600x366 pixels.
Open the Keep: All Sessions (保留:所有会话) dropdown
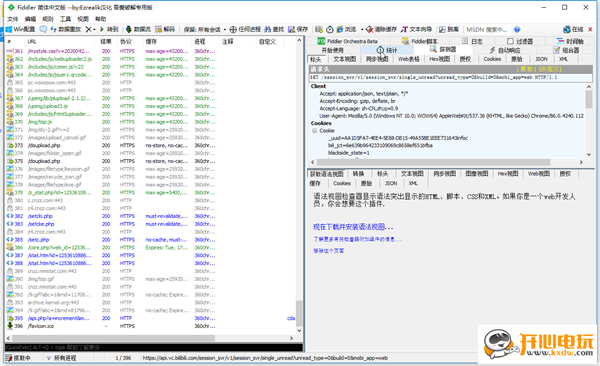205,29
